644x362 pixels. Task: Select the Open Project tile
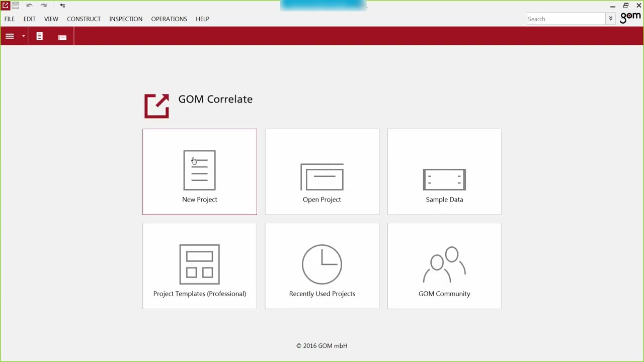pos(322,172)
